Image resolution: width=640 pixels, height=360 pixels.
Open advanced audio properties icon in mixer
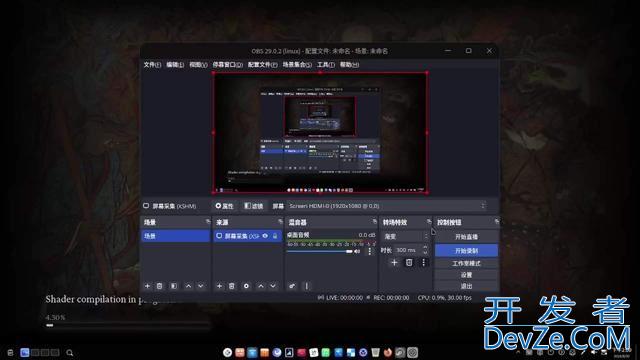[292, 286]
